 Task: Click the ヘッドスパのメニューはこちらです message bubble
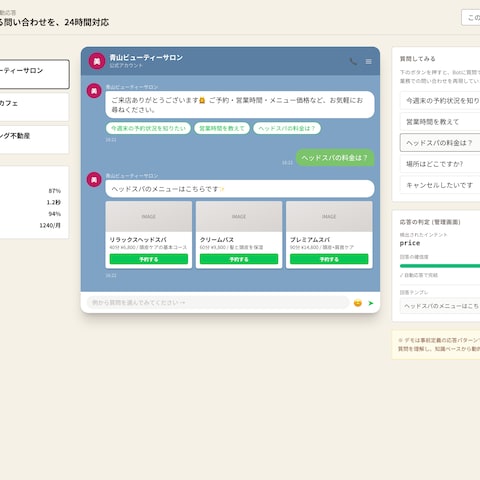click(240, 189)
